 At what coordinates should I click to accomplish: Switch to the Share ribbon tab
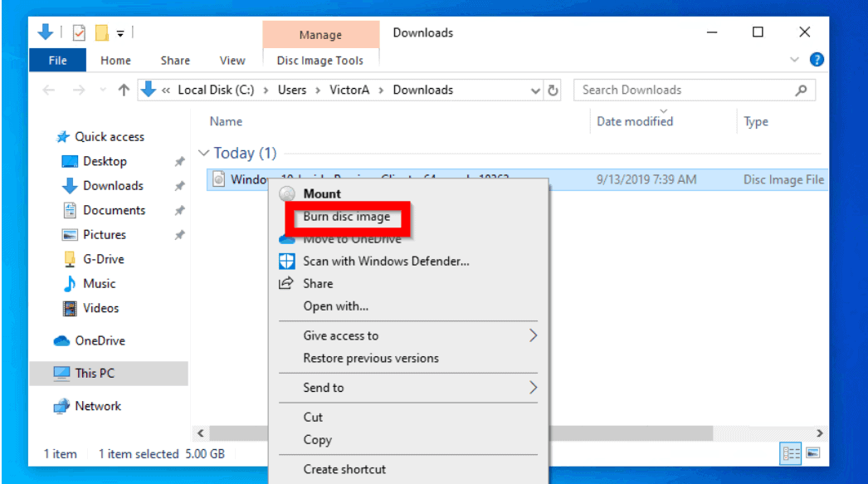coord(175,61)
